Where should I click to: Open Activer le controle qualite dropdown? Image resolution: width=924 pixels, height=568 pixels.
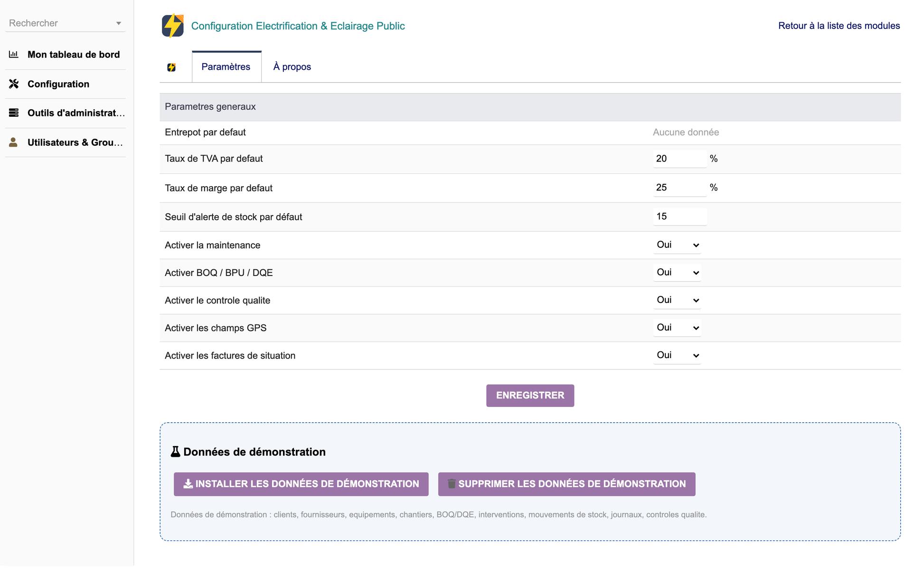tap(677, 300)
